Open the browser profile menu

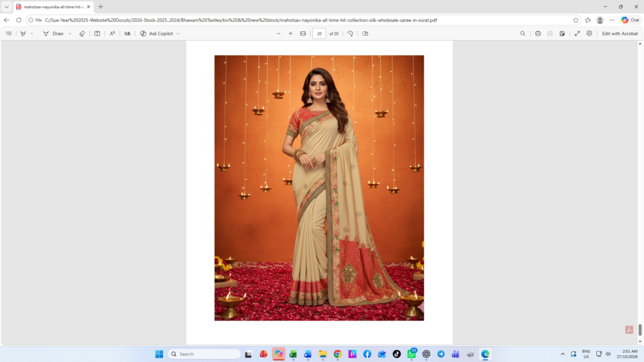pyautogui.click(x=600, y=20)
